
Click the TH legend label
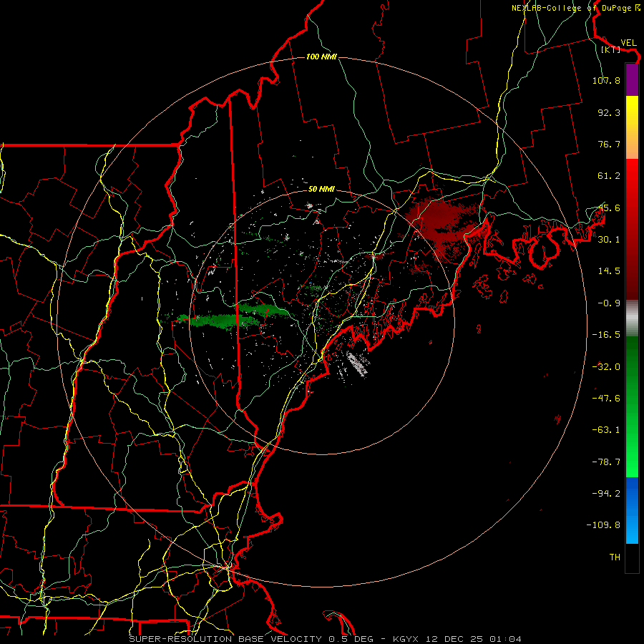[x=615, y=557]
